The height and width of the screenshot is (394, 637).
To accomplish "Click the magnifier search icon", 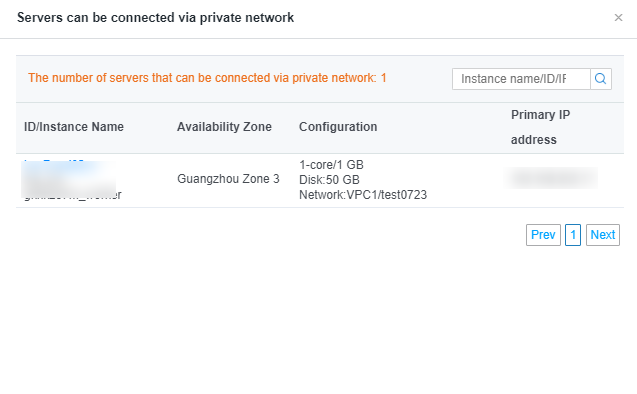I will pyautogui.click(x=600, y=79).
